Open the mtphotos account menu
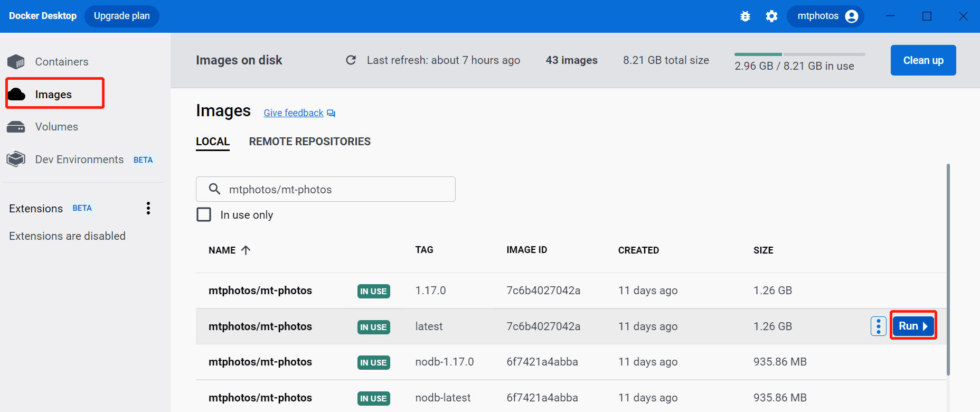This screenshot has height=412, width=980. (825, 16)
